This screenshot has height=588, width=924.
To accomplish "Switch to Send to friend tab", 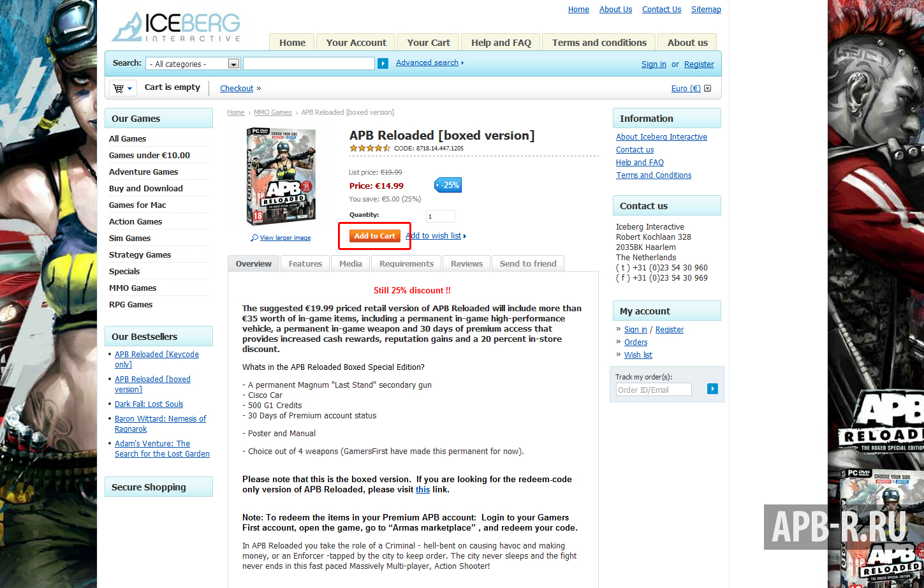I will (528, 263).
